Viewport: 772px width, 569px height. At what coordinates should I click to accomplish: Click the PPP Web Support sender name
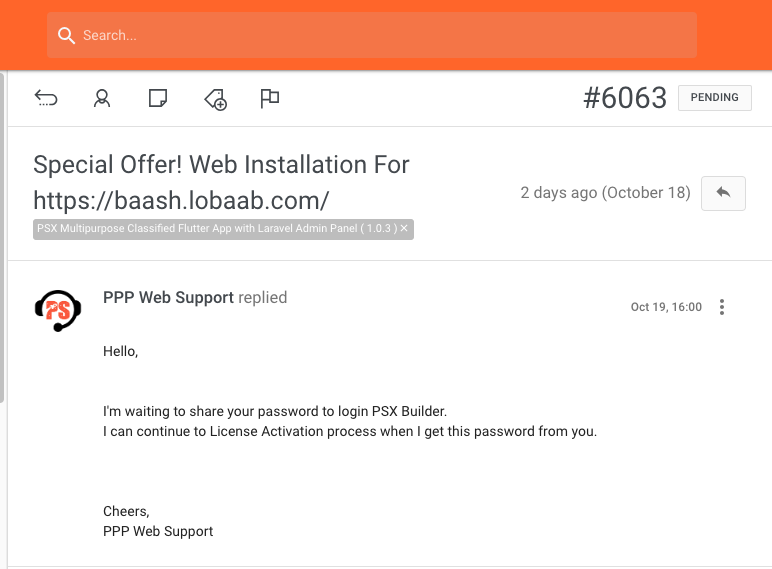[168, 297]
